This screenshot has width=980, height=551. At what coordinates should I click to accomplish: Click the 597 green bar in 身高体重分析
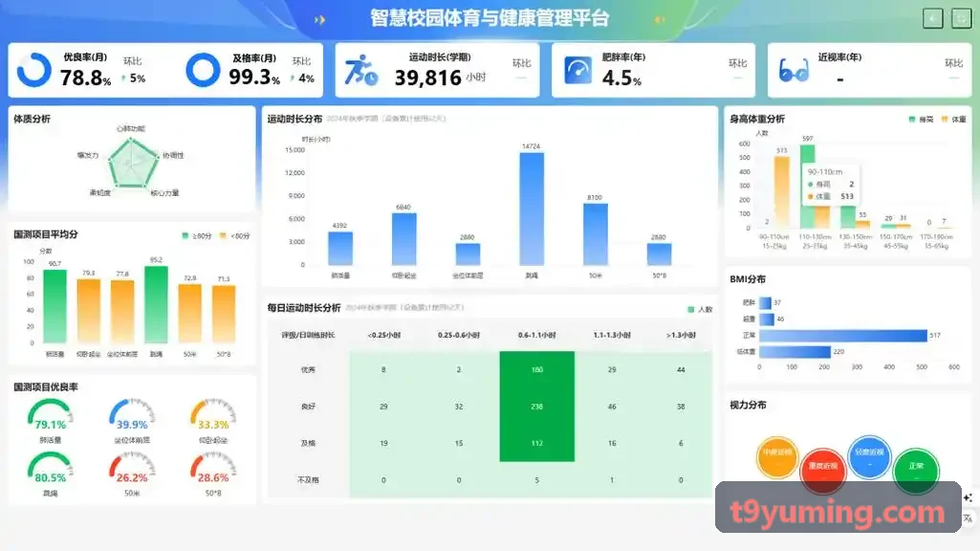tap(808, 187)
